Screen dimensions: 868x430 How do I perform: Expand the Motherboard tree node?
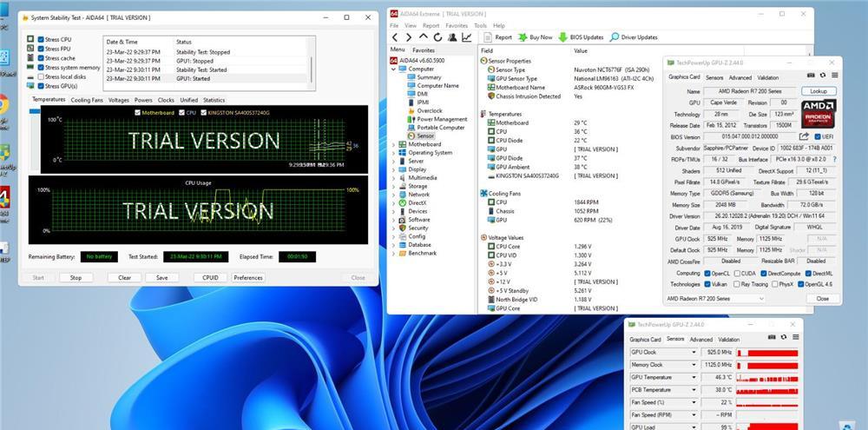pyautogui.click(x=393, y=144)
